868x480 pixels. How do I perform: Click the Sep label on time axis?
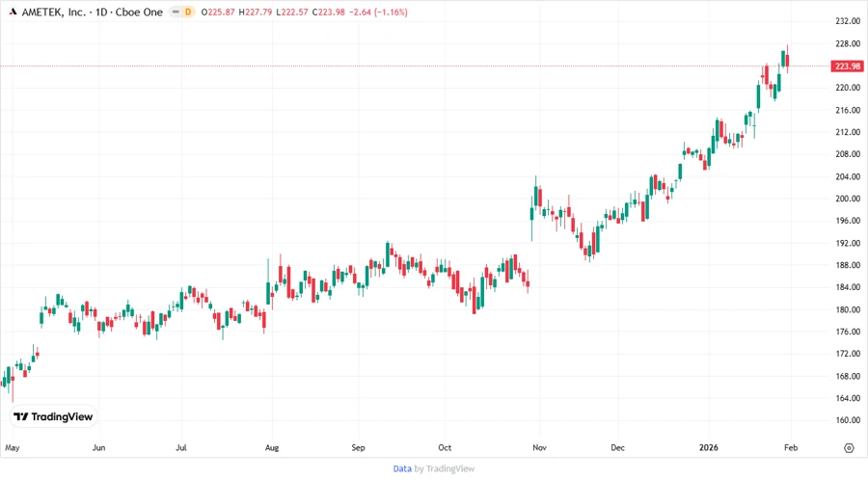pos(358,448)
